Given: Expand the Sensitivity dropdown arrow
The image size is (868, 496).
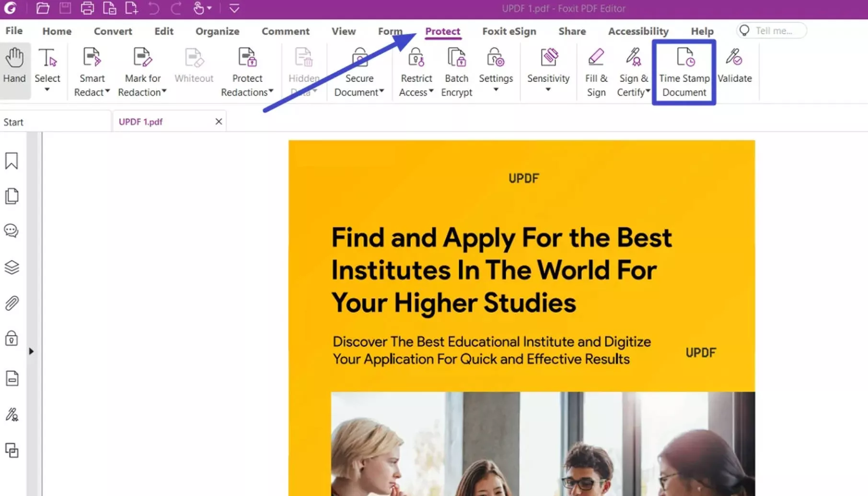Looking at the screenshot, I should [x=548, y=90].
